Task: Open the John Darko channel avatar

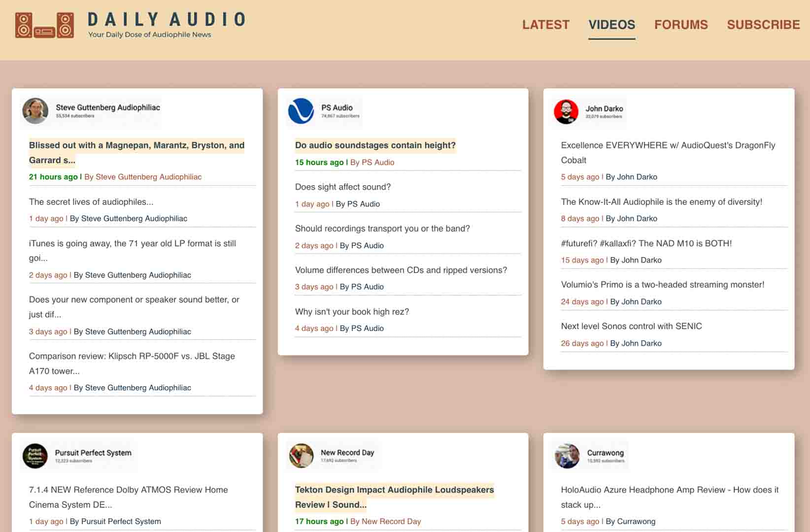Action: pos(567,112)
